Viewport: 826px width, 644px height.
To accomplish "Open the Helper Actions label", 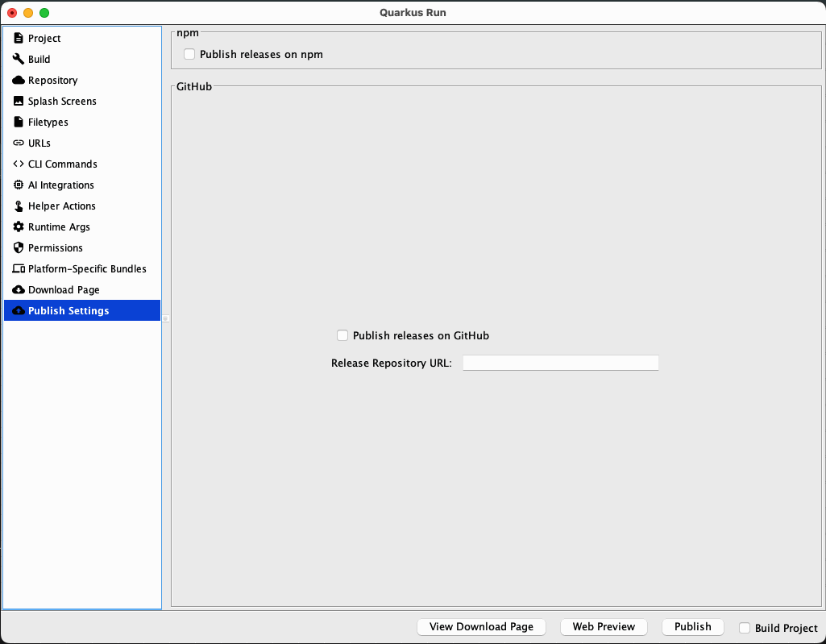I will tap(61, 206).
